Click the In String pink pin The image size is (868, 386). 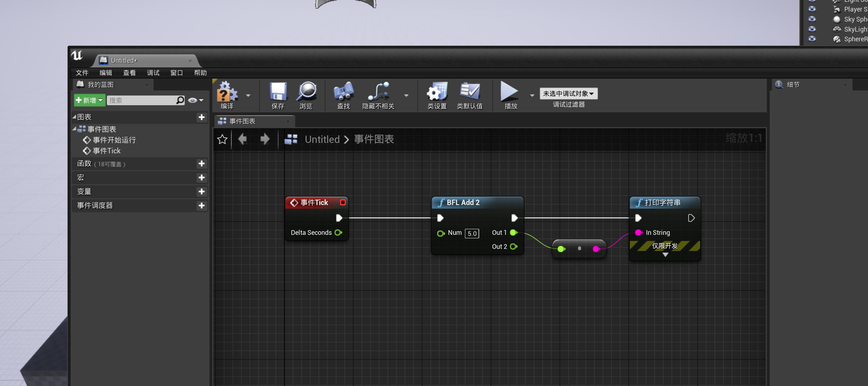[639, 233]
